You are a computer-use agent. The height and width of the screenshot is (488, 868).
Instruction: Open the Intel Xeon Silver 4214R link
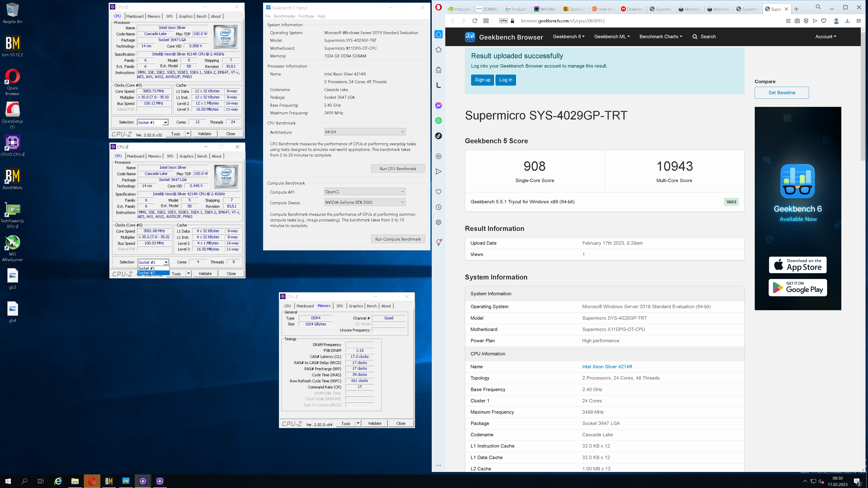pyautogui.click(x=607, y=366)
